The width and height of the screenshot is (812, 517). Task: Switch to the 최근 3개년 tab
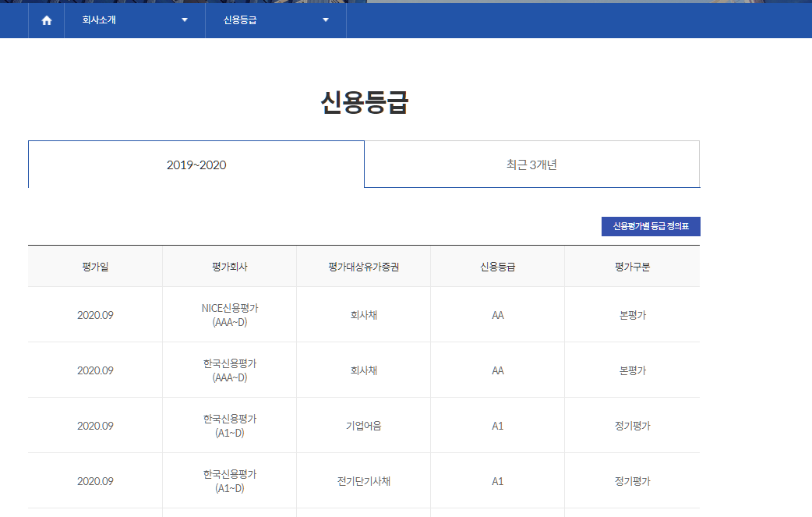point(531,165)
